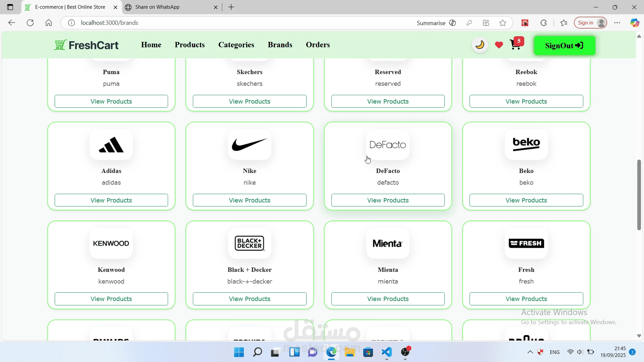
Task: Open Microsoft Edge from taskbar
Action: coord(331,352)
